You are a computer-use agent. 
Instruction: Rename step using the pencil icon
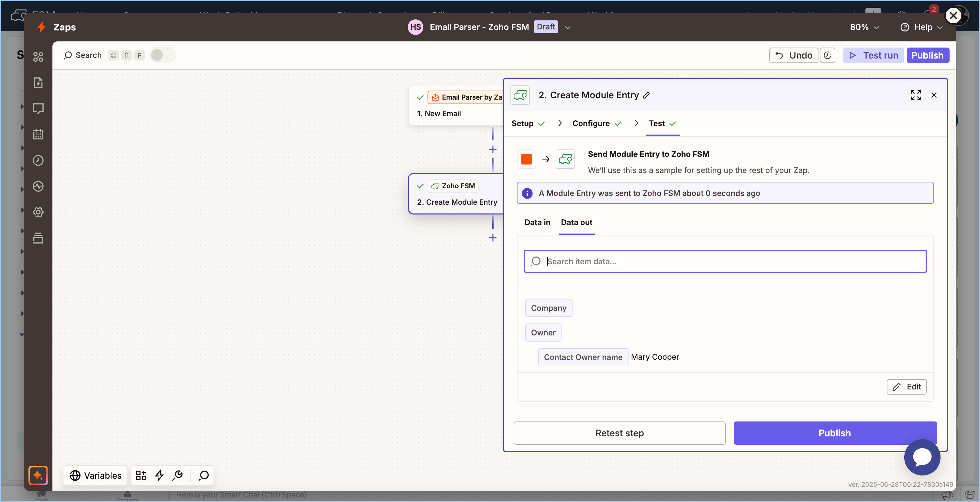646,95
